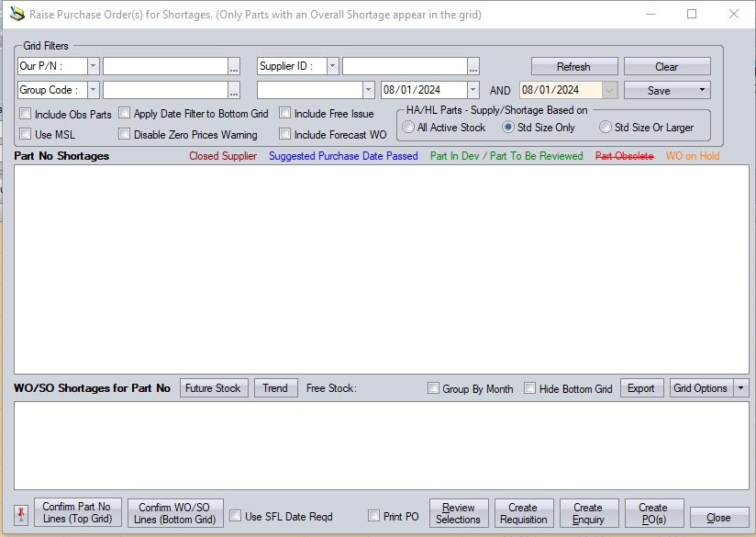Toggle Group By Month checkbox
The width and height of the screenshot is (756, 537).
tap(434, 389)
